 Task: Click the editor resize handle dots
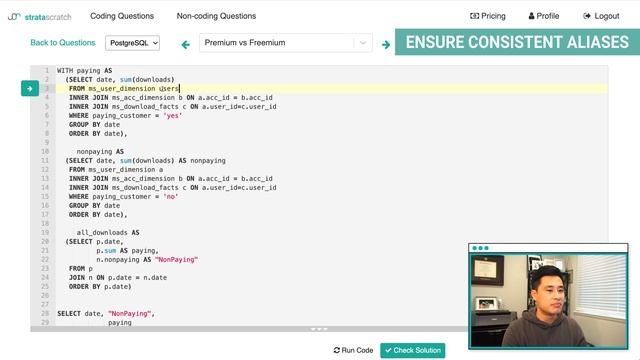point(319,329)
